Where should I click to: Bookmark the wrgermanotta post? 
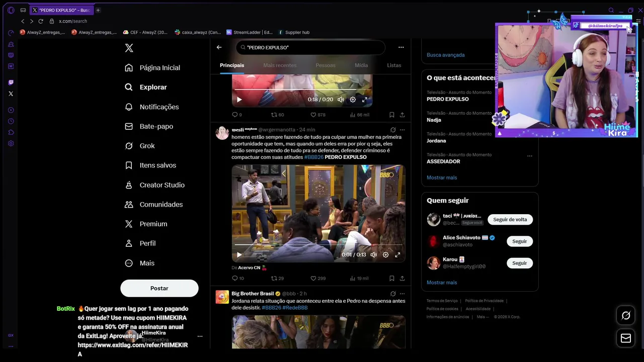[391, 278]
